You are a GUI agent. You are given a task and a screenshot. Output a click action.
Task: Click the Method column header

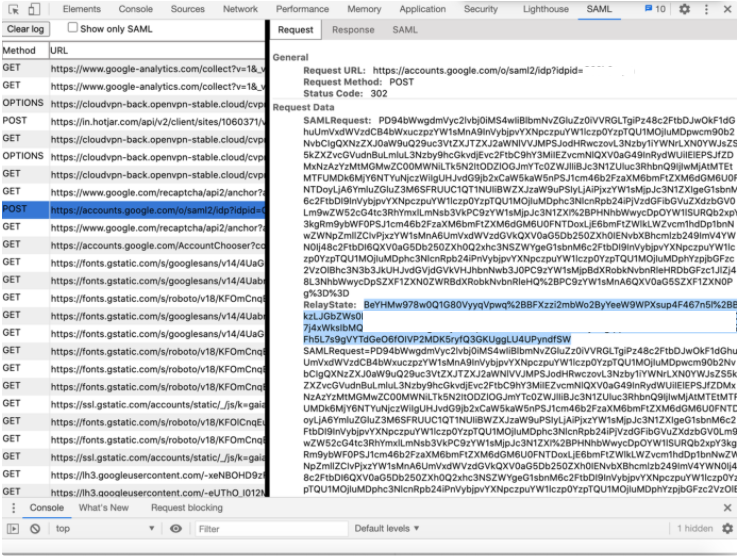(25, 50)
